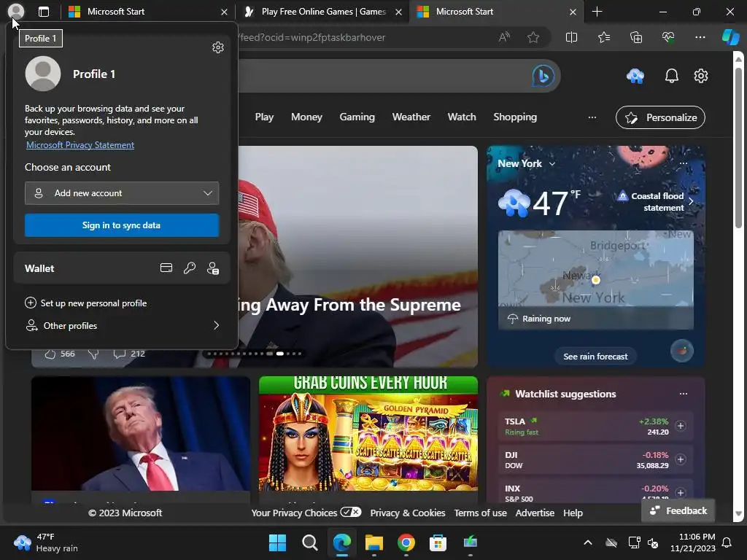
Task: Open tab actions menu icon
Action: click(43, 12)
